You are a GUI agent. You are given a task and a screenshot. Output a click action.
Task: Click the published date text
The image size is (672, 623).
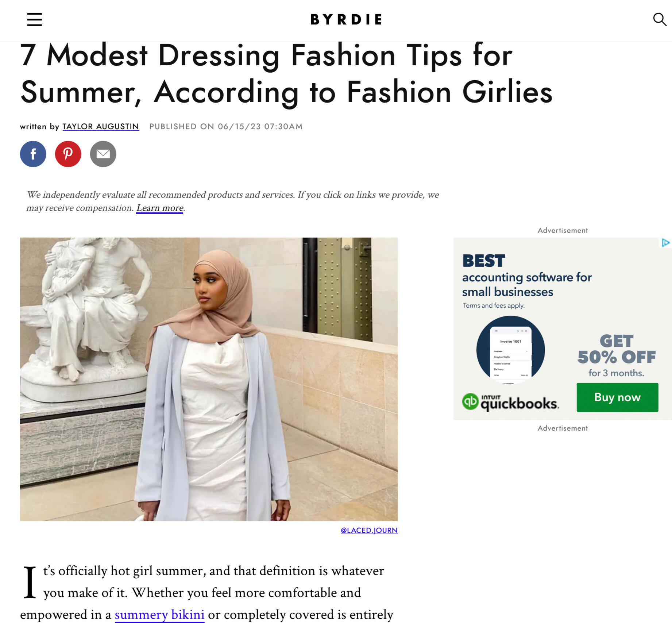coord(226,127)
